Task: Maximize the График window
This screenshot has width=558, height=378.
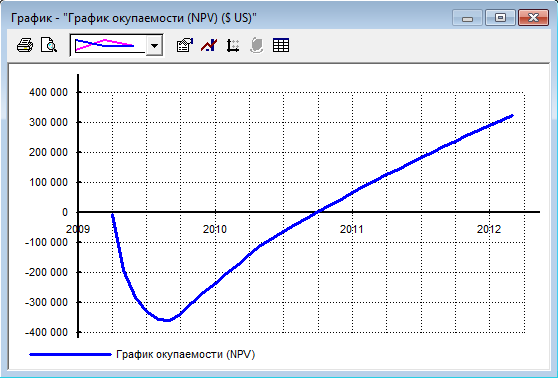Action: coord(500,18)
